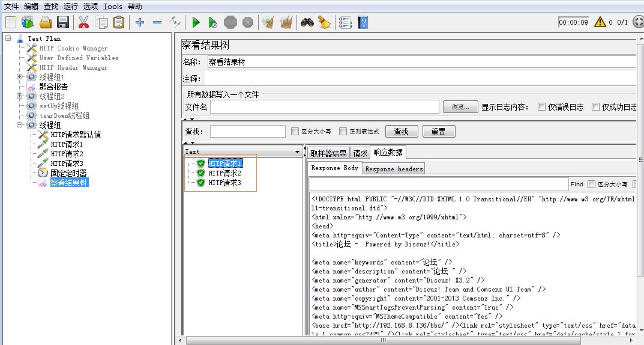Screen dimensions: 644x345
Task: Open the 帮助 menu
Action: click(134, 6)
